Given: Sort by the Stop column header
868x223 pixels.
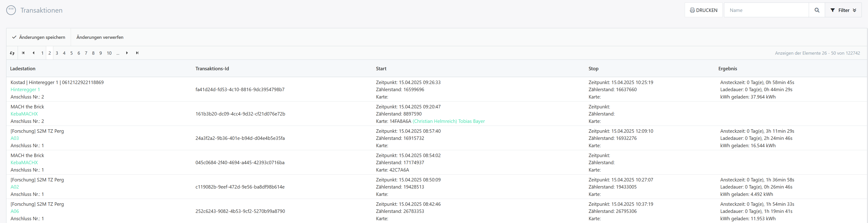Looking at the screenshot, I should coord(593,68).
